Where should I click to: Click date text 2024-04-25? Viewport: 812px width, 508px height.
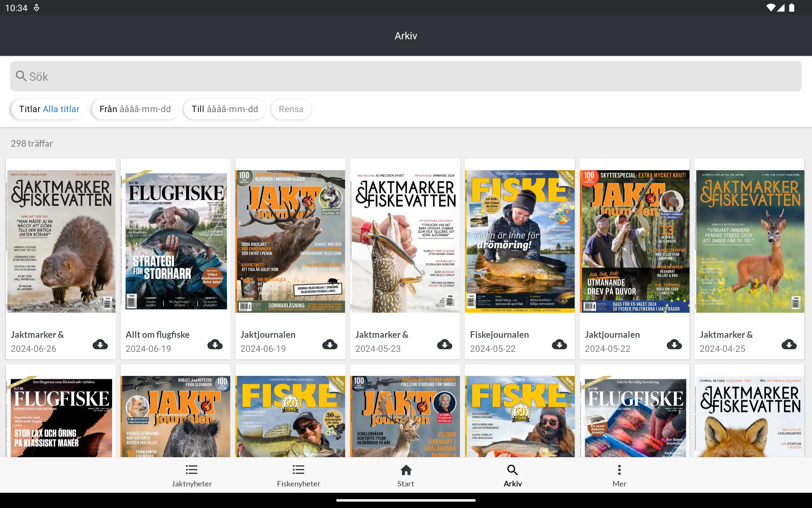click(x=722, y=349)
